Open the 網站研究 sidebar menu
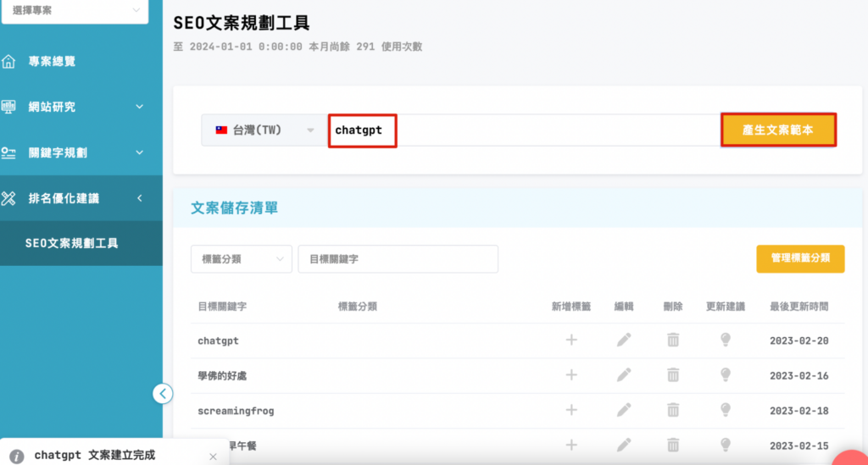 click(81, 107)
